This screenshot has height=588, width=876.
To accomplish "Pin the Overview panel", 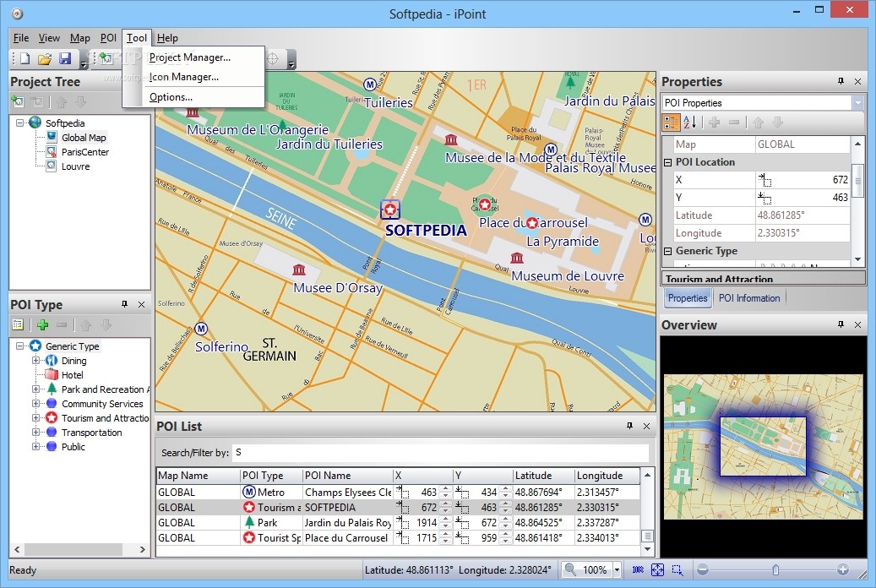I will click(x=841, y=324).
